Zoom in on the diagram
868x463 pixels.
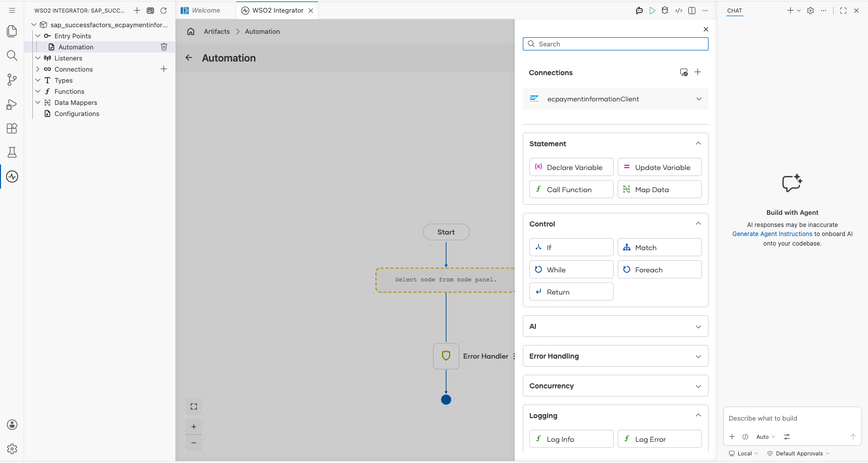pyautogui.click(x=194, y=427)
